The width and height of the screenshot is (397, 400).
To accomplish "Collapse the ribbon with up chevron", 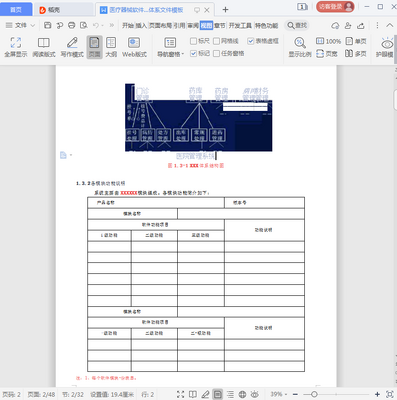I will click(390, 25).
